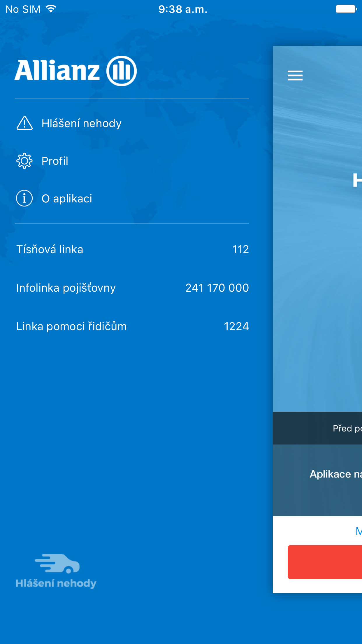Tap the 'Hlášení nehody' footer logo text

pyautogui.click(x=56, y=583)
